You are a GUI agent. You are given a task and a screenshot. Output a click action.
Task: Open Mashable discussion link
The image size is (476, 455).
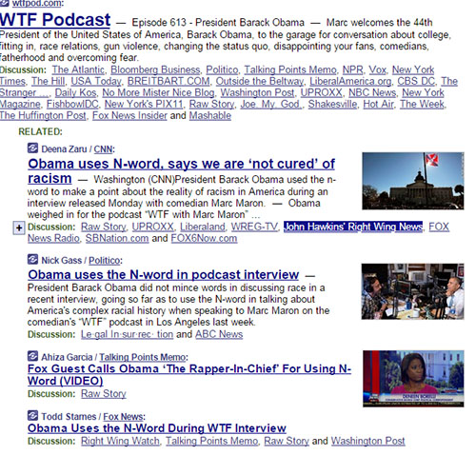click(210, 115)
